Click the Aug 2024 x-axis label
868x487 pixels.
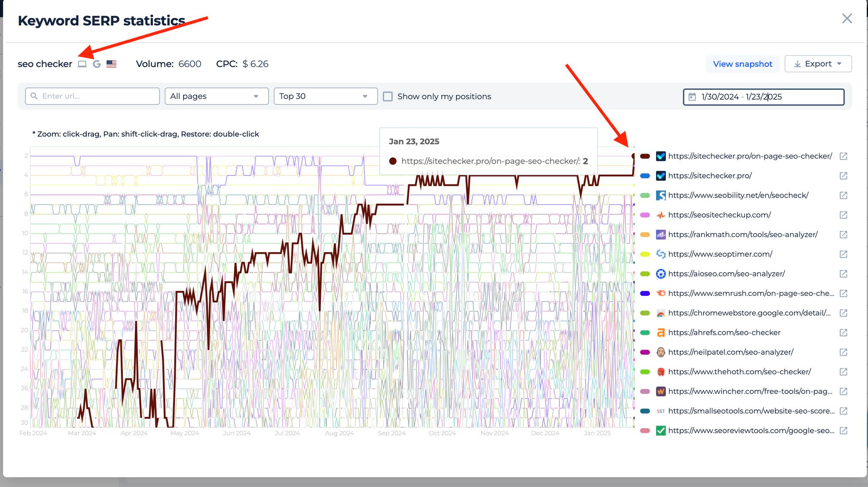339,433
